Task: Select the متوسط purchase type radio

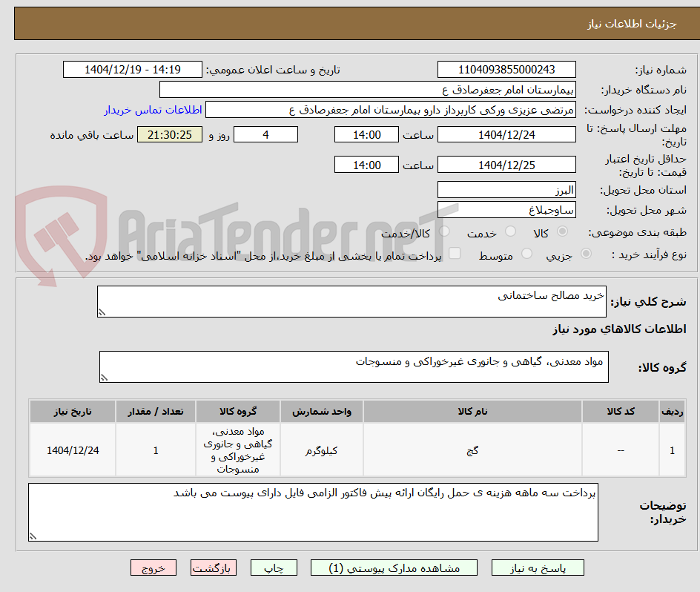Action: (x=526, y=254)
